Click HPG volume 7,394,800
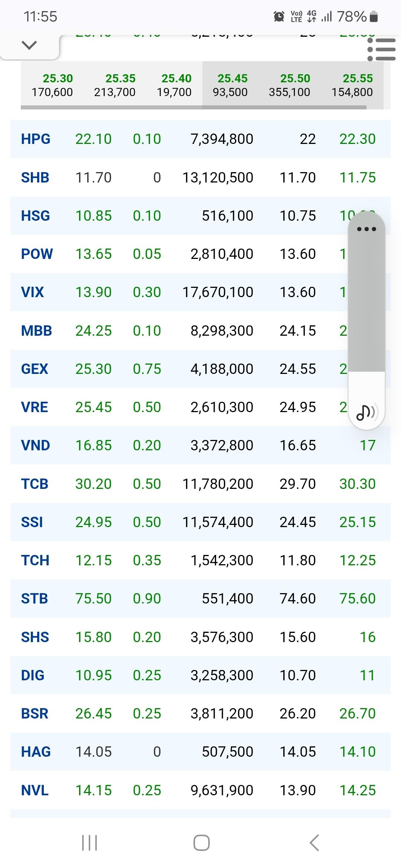The height and width of the screenshot is (868, 401). (222, 139)
